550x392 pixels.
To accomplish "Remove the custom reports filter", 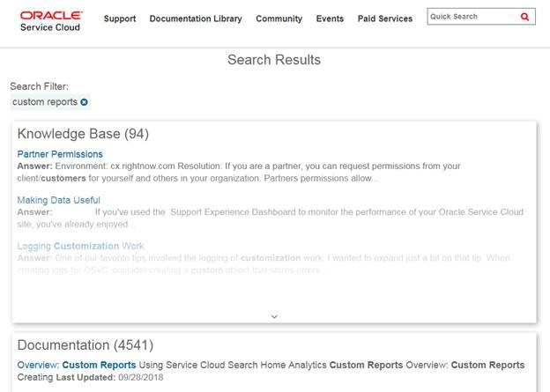I will 85,102.
